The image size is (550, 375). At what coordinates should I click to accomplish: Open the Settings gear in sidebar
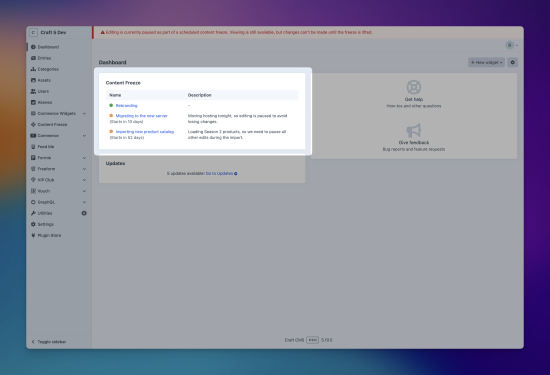pyautogui.click(x=33, y=224)
